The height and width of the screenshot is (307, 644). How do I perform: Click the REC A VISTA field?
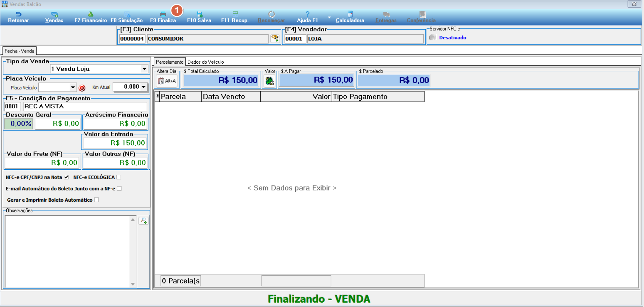[85, 106]
